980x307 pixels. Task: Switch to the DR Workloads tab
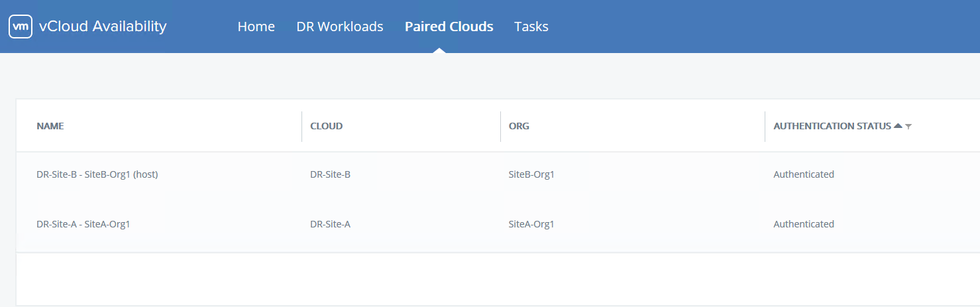point(340,27)
